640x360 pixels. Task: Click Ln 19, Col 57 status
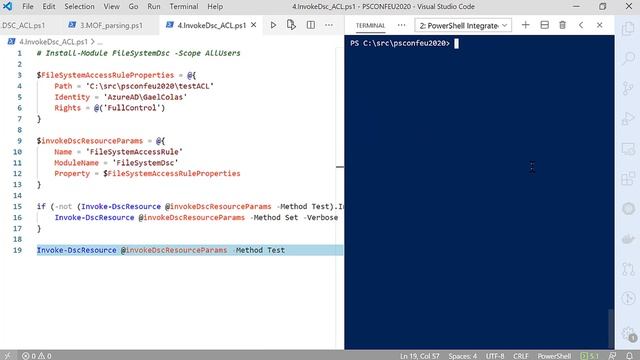coord(420,356)
